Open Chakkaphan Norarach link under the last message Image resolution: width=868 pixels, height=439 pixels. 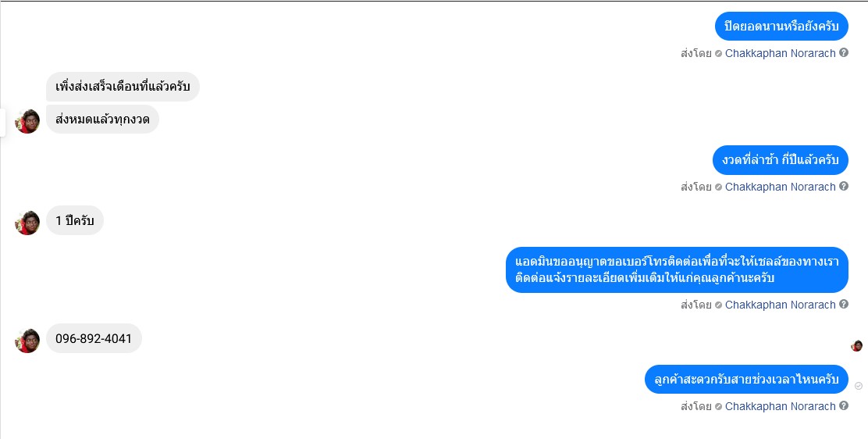780,406
